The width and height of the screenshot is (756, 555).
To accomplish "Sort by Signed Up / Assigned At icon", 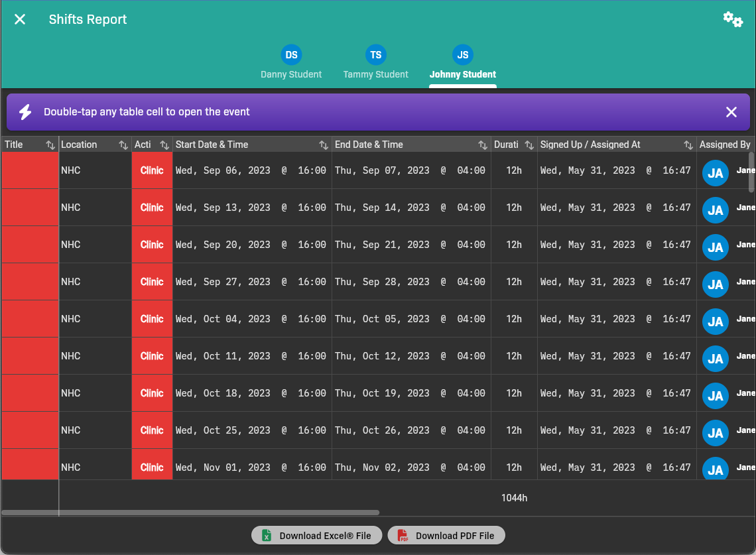I will point(688,145).
